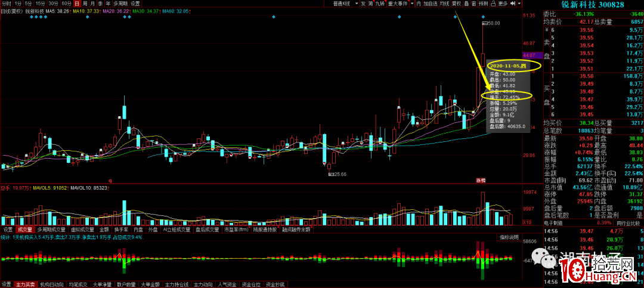Switch to the 周 weekly period

click(85, 4)
